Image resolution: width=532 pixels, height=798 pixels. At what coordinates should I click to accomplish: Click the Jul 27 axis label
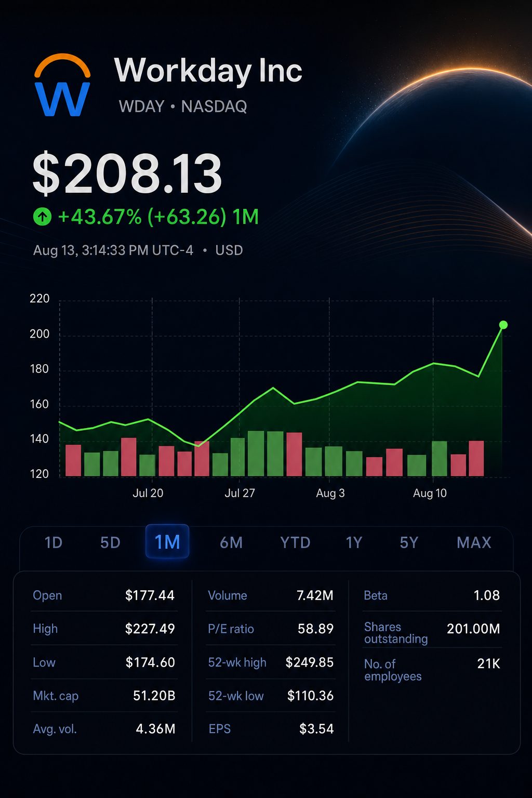point(240,493)
